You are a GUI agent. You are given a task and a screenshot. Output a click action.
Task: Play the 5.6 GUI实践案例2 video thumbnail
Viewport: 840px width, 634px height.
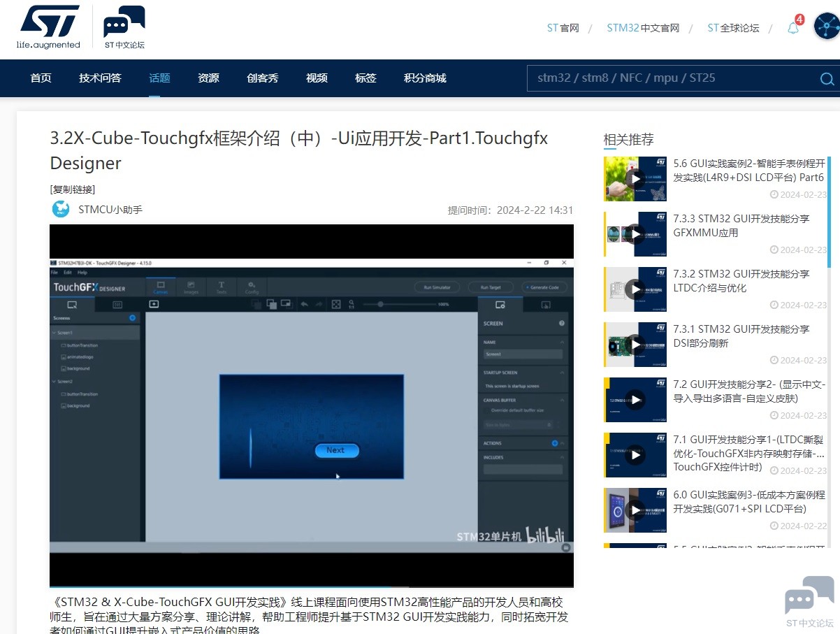tap(635, 179)
